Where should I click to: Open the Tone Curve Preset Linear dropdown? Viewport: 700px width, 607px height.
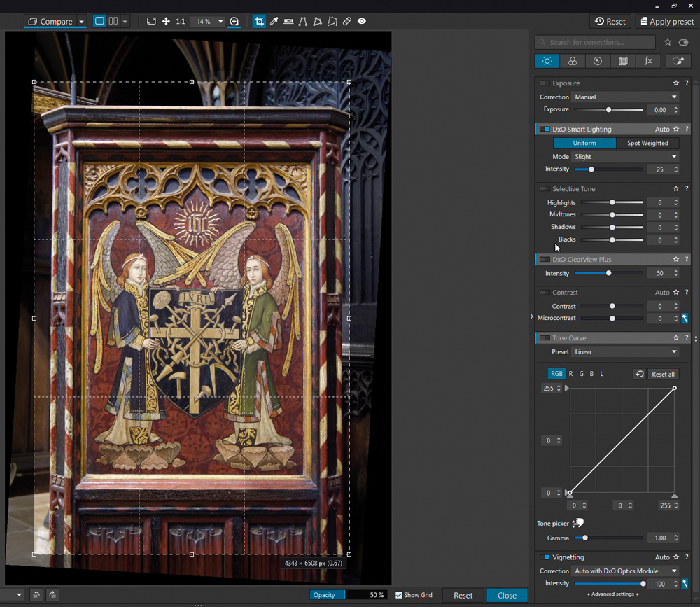pyautogui.click(x=625, y=352)
